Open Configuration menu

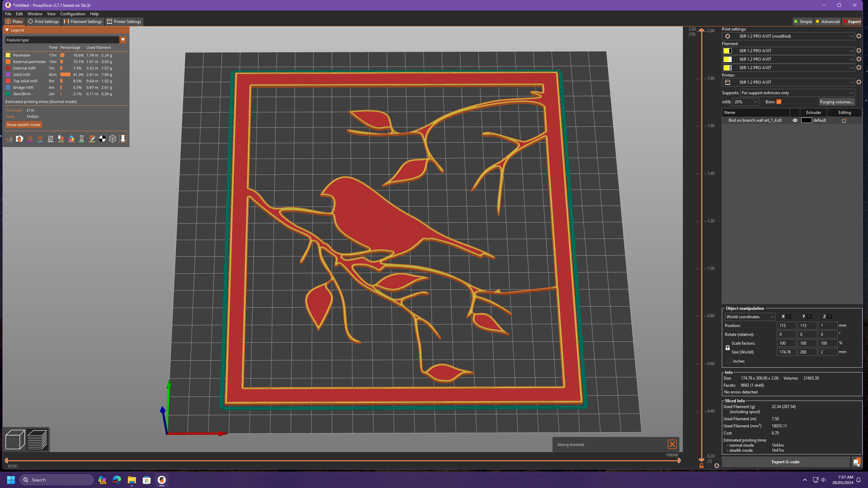[x=73, y=14]
